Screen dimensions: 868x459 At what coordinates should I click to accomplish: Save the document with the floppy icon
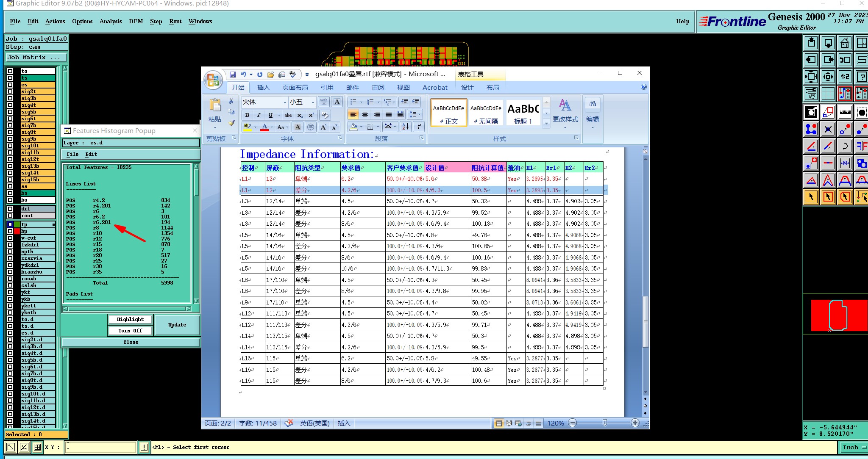click(233, 75)
